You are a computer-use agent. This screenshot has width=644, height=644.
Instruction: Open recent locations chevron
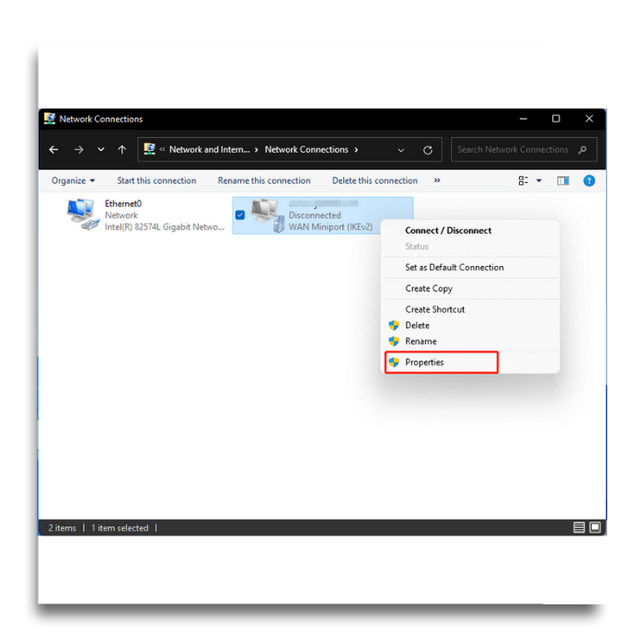coord(100,149)
